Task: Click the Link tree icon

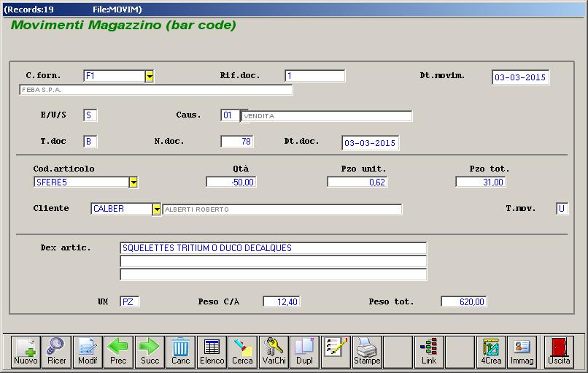Action: coord(429,351)
